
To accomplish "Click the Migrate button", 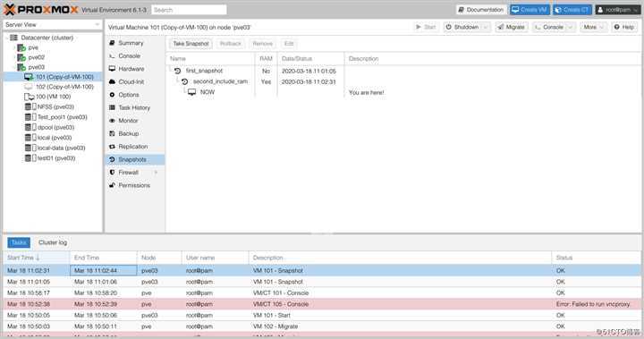I will (512, 27).
